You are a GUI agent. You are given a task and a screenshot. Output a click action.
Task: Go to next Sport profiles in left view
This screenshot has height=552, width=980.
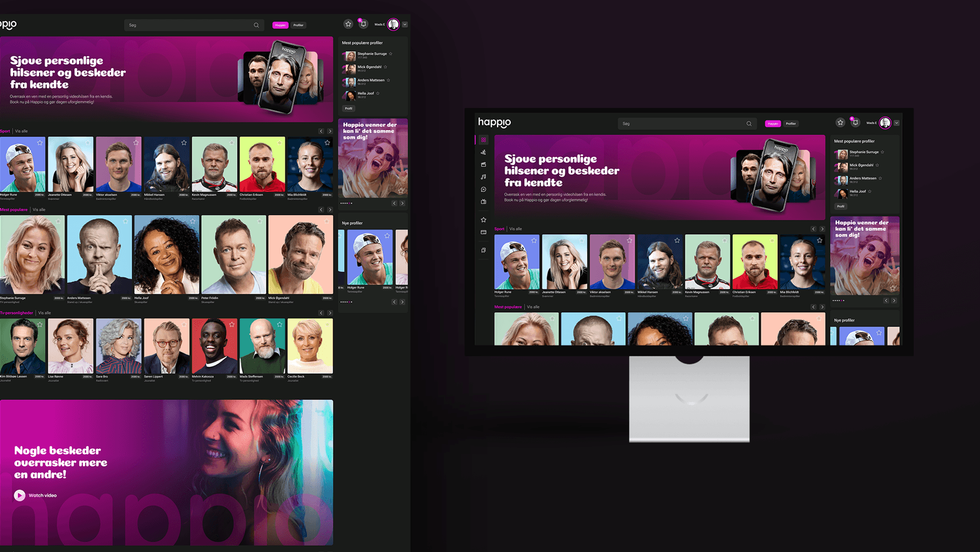pyautogui.click(x=330, y=131)
